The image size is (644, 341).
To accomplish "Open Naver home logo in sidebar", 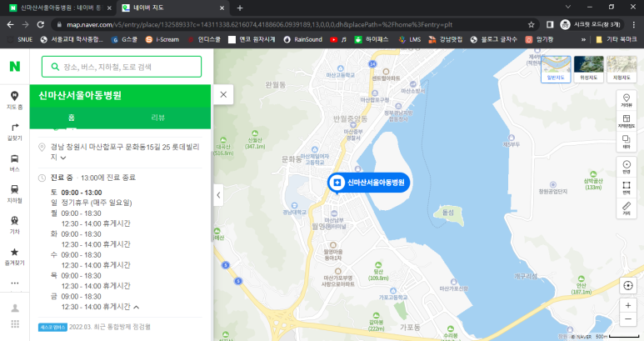I will tap(15, 66).
